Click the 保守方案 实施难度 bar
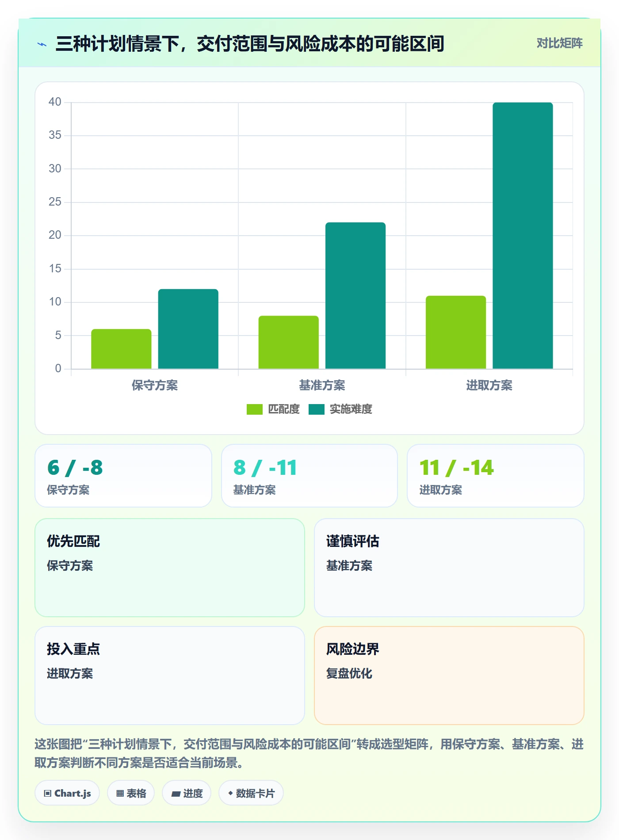The width and height of the screenshot is (619, 840). [x=188, y=329]
